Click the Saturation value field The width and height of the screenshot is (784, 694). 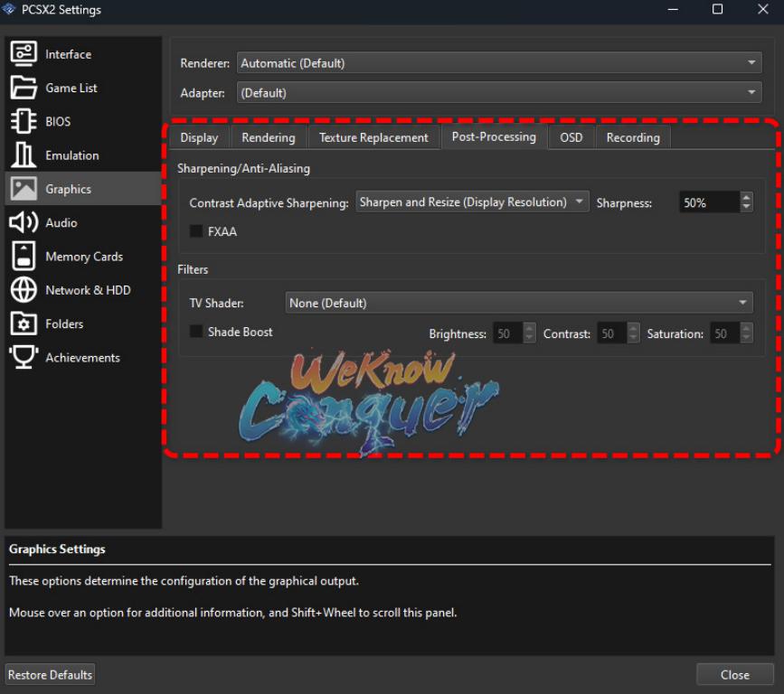click(x=724, y=333)
